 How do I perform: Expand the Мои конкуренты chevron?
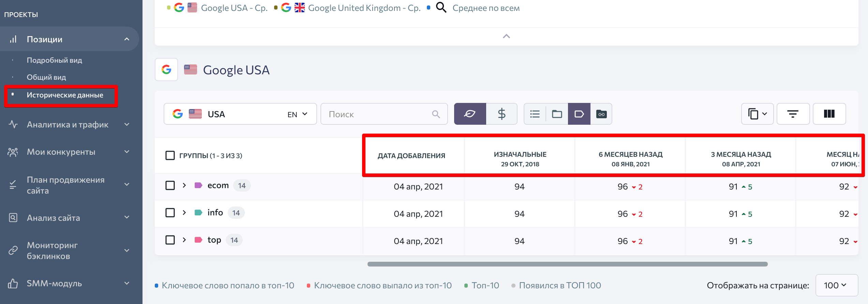click(x=127, y=152)
